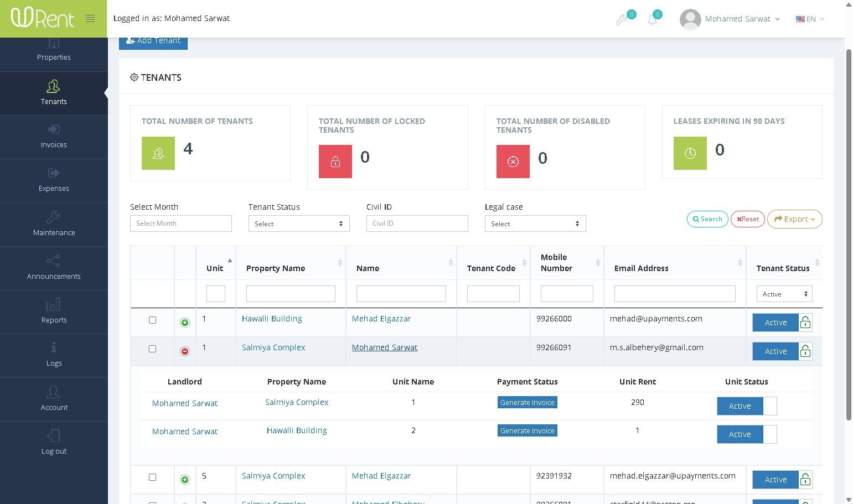Click the wrench maintenance alerts icon in header
The width and height of the screenshot is (853, 504).
pyautogui.click(x=622, y=20)
